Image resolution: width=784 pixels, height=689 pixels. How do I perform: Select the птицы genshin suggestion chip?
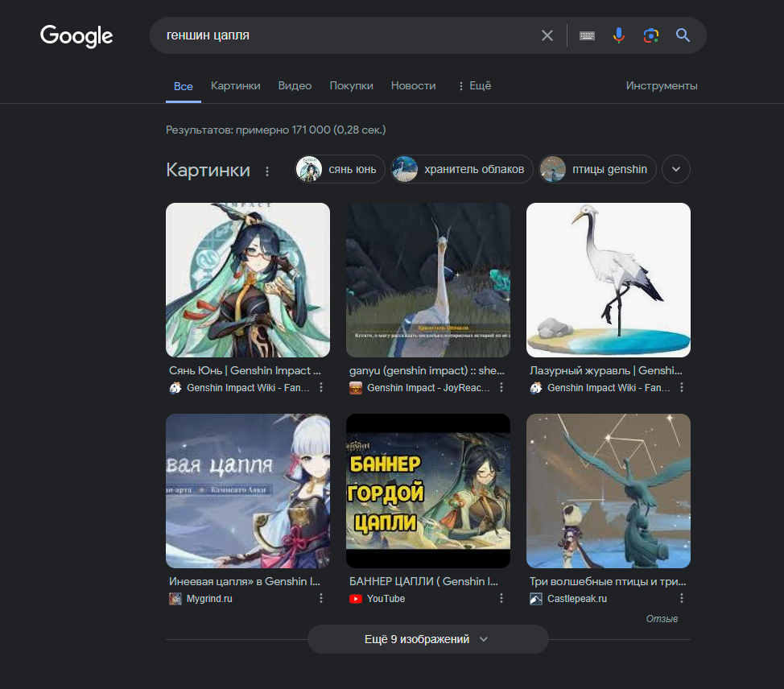pyautogui.click(x=597, y=169)
